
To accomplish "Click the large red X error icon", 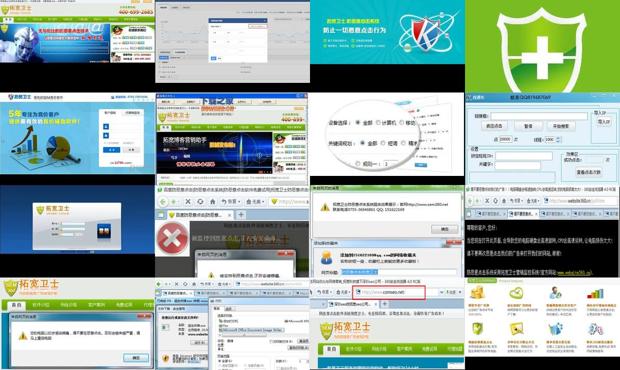I will [x=172, y=238].
